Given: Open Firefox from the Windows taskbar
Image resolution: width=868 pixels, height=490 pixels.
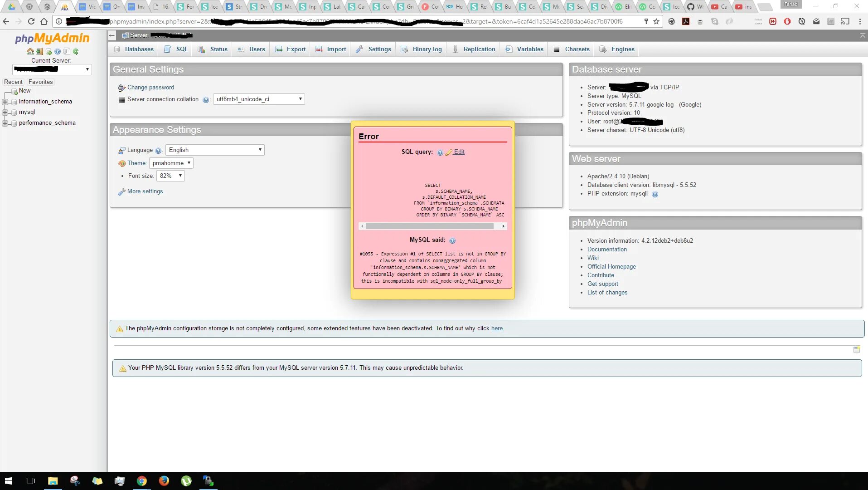Looking at the screenshot, I should 164,481.
